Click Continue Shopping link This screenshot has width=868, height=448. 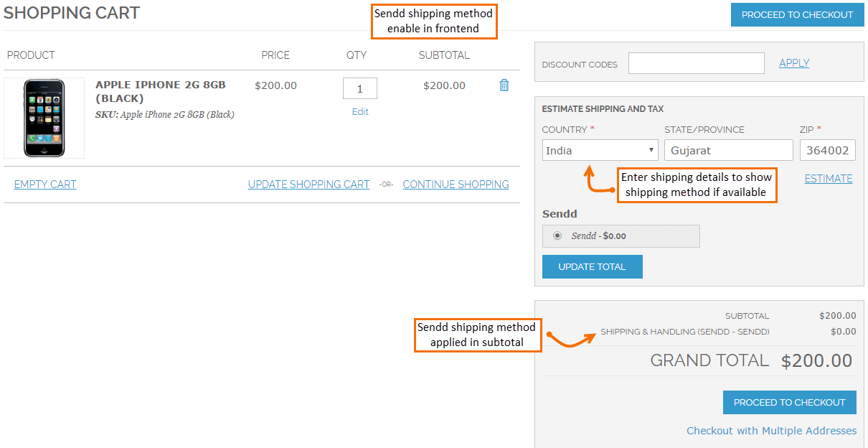pos(456,185)
